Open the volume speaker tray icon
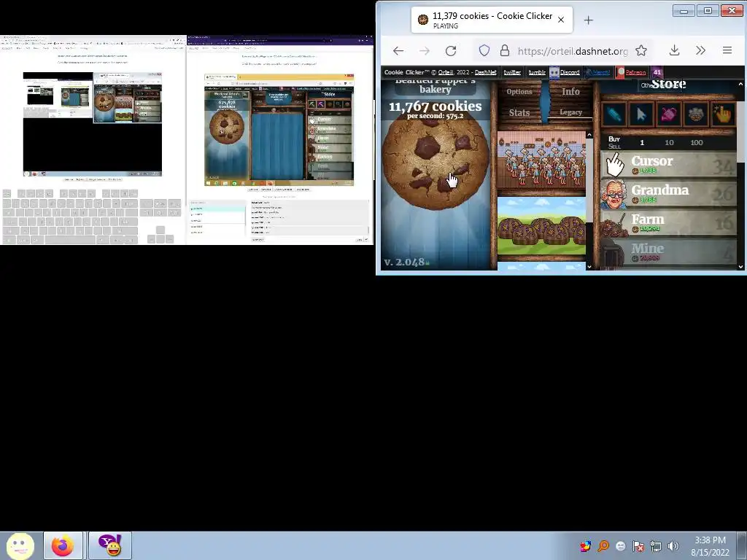This screenshot has width=747, height=560. pyautogui.click(x=673, y=546)
